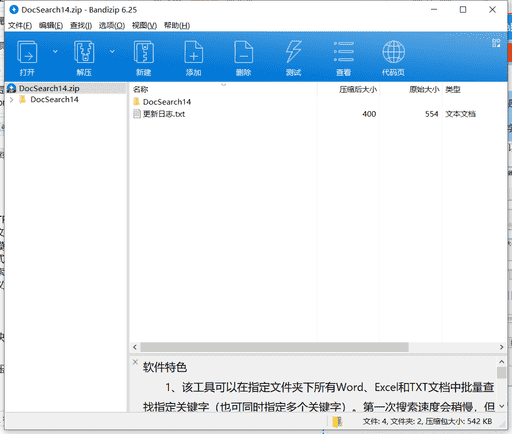Image resolution: width=512 pixels, height=434 pixels.
Task: Select DocSearch14 folder in left tree
Action: 54,99
